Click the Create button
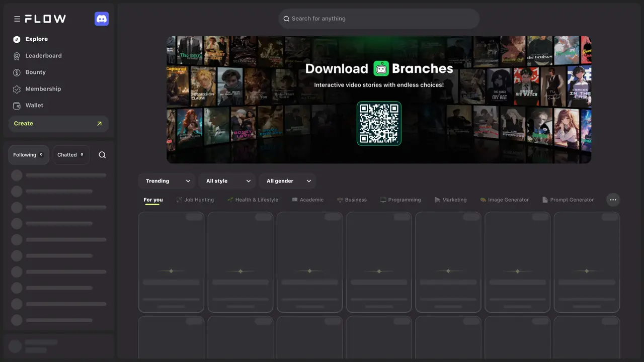Viewport: 644px width, 362px height. [x=58, y=124]
